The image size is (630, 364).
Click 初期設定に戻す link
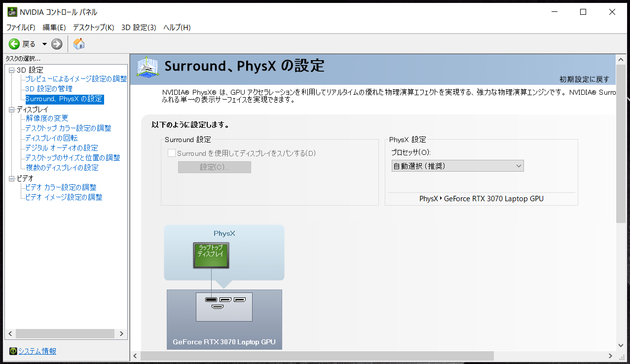coord(584,79)
